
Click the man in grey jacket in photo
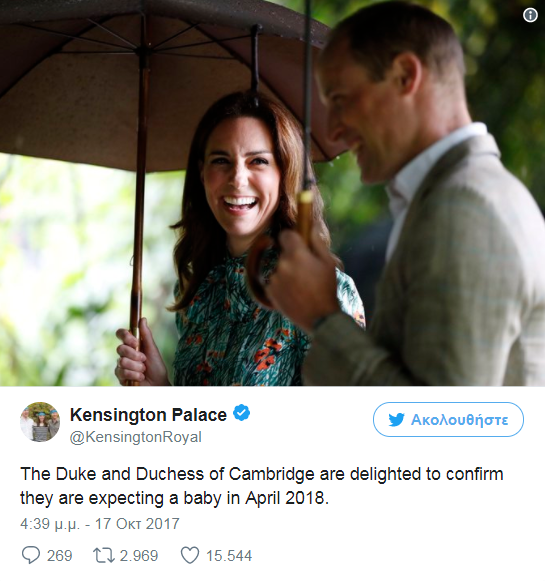click(408, 208)
